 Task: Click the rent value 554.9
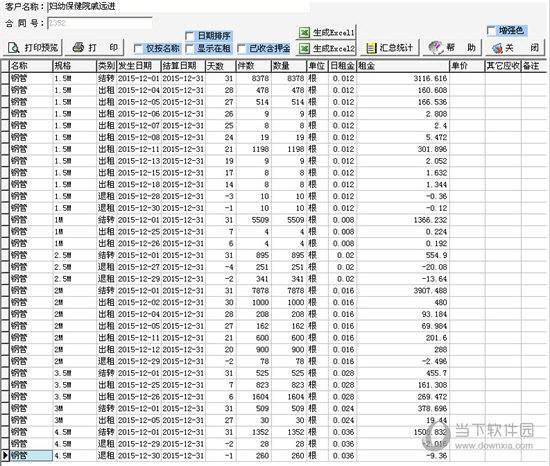coord(436,255)
